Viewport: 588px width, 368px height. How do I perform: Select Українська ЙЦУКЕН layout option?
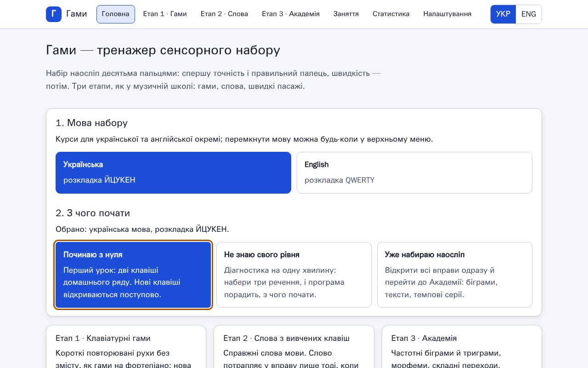tap(173, 172)
